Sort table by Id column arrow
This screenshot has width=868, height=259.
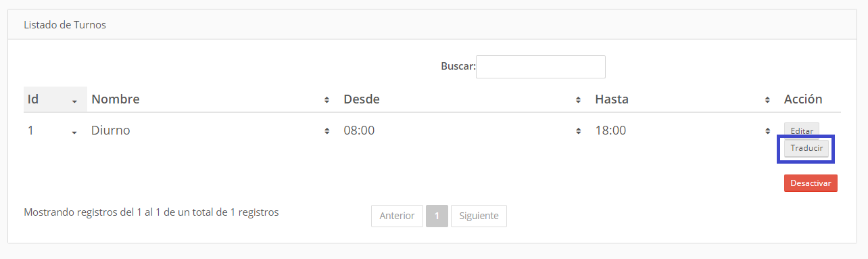74,100
